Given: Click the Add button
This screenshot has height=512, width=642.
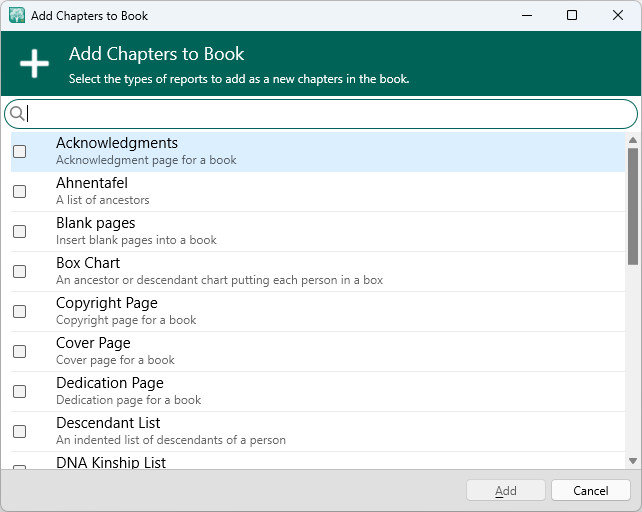Looking at the screenshot, I should tap(506, 491).
